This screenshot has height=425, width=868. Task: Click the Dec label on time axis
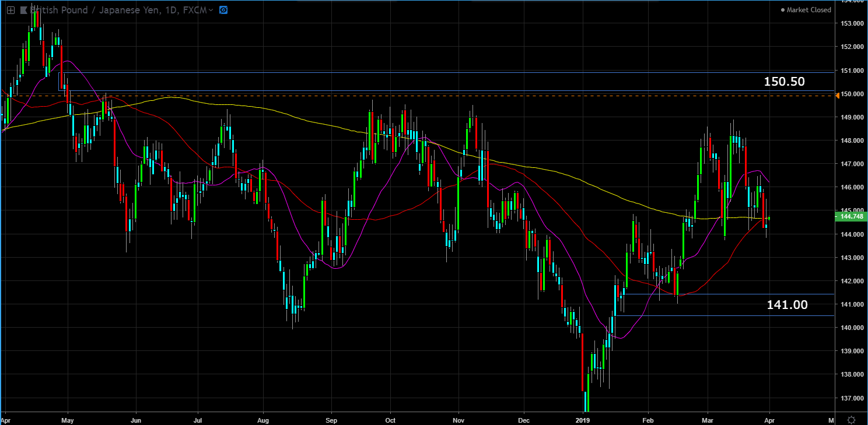pos(524,419)
